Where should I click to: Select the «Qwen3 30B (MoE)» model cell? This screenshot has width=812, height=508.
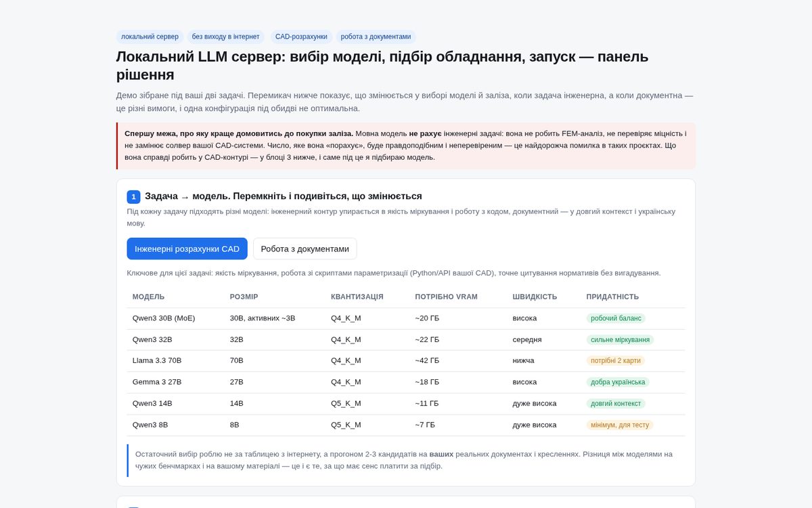tap(164, 318)
